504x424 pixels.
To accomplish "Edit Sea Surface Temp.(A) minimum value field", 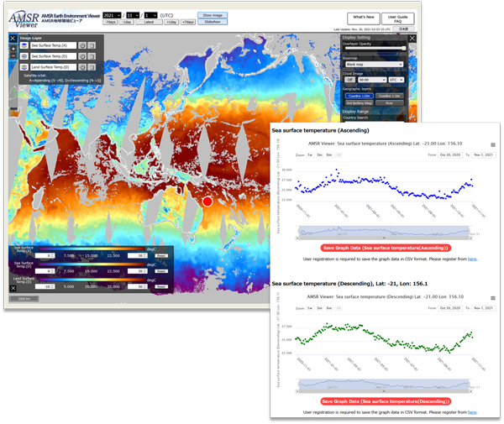I will click(x=45, y=256).
